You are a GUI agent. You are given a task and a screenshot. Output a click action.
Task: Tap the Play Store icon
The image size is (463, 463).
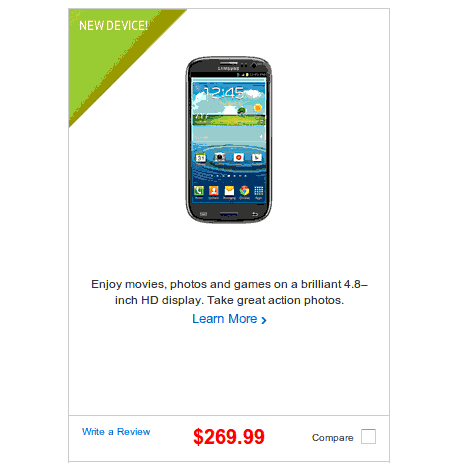257,157
